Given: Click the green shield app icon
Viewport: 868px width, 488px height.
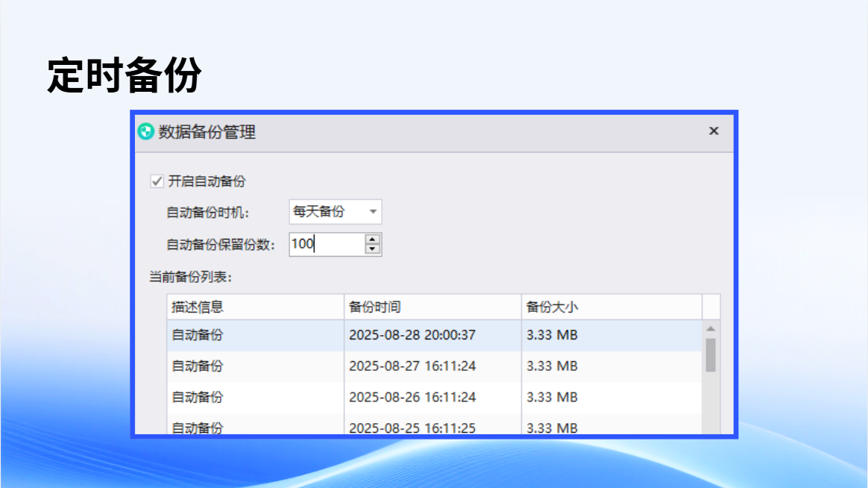Looking at the screenshot, I should coord(145,132).
